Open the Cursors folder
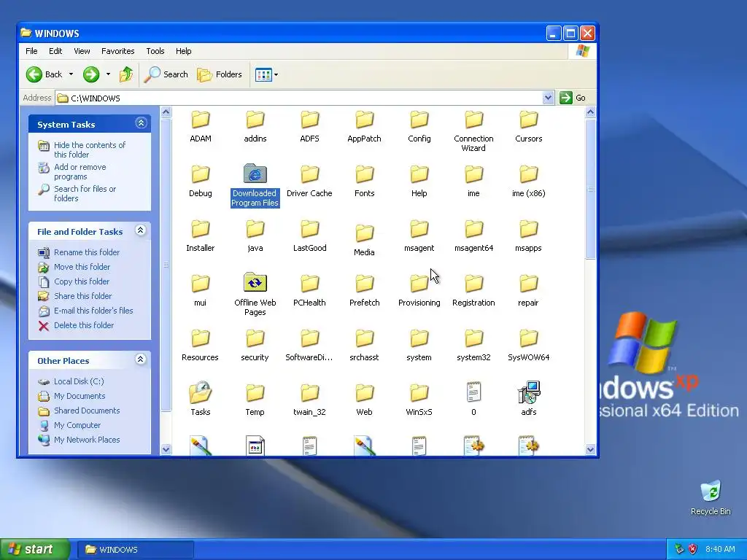This screenshot has width=747, height=560. coord(528,127)
